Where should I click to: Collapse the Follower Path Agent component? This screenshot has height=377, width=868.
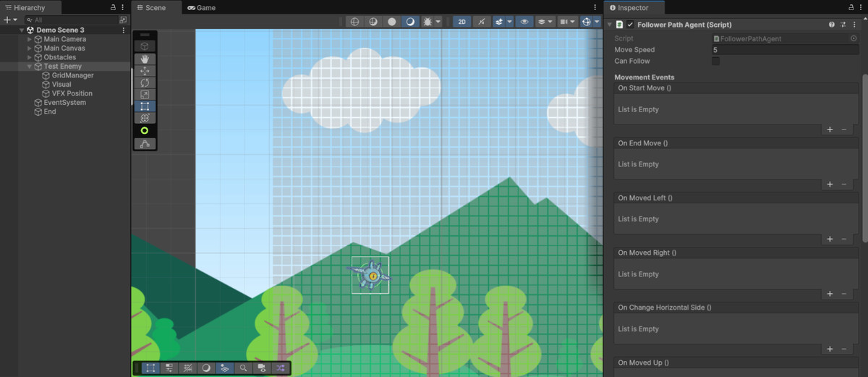610,25
